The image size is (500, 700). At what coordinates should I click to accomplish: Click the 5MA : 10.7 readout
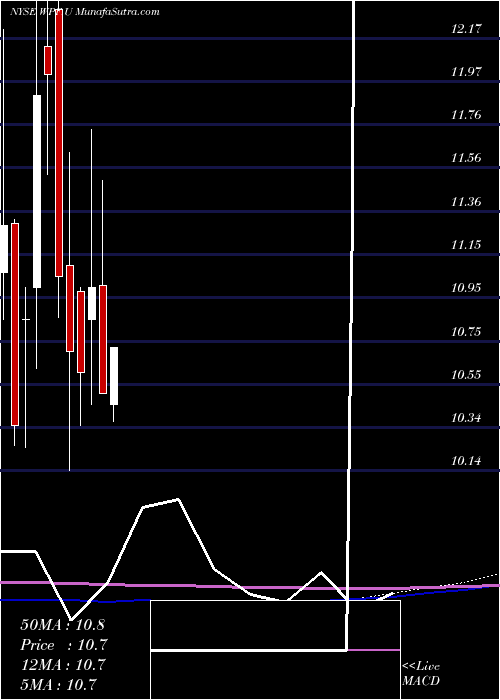59,685
